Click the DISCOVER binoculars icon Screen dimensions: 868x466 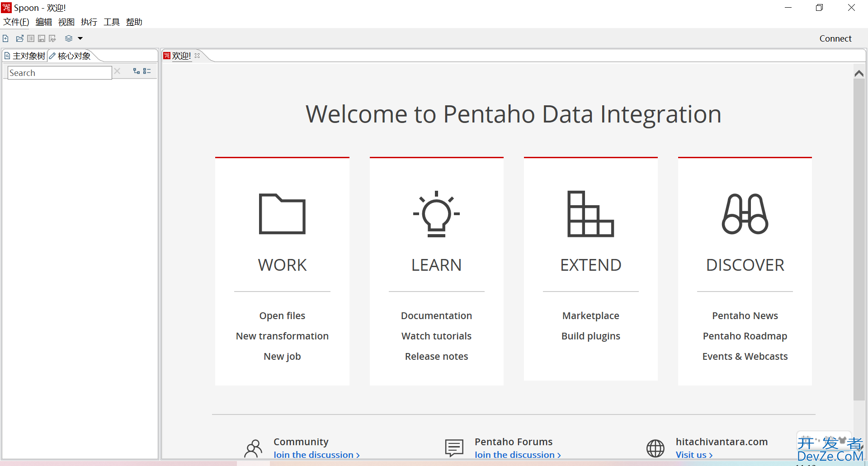745,214
